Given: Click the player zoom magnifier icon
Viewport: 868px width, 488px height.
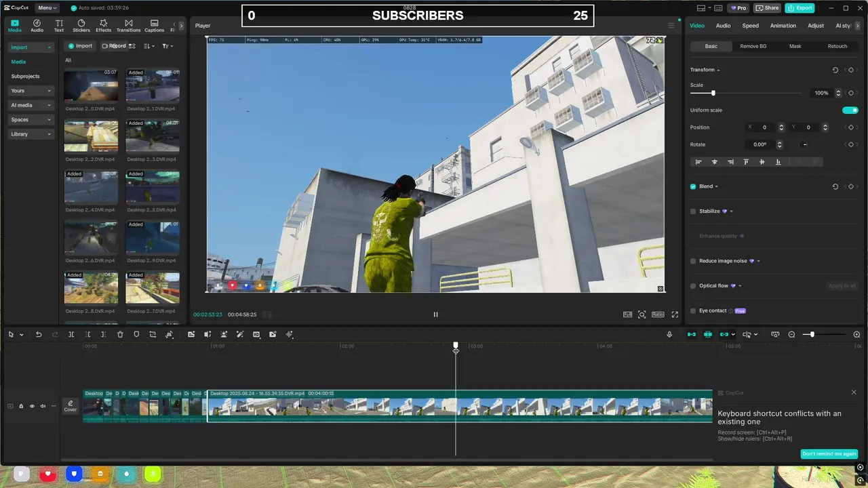Looking at the screenshot, I should pos(642,314).
